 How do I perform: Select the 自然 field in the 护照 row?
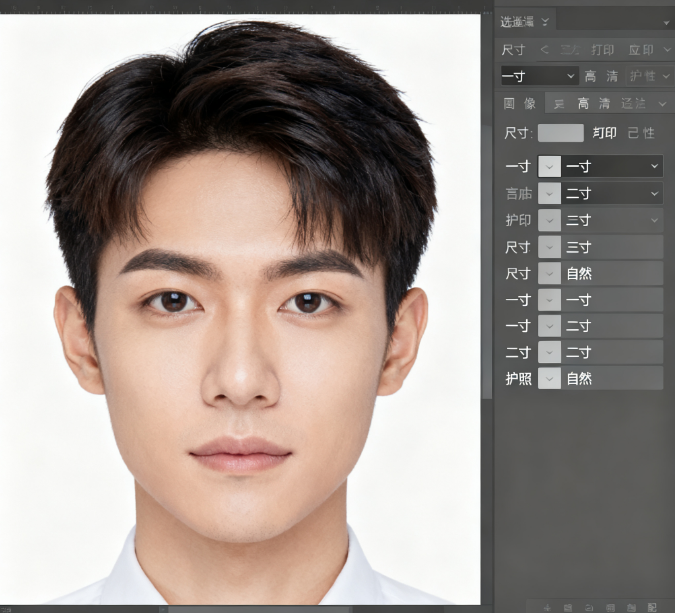613,378
